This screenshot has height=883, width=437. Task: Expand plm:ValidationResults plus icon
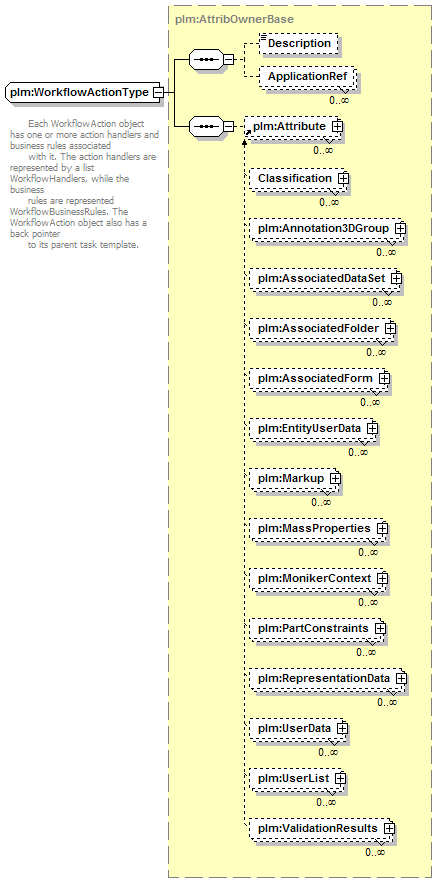(x=389, y=828)
